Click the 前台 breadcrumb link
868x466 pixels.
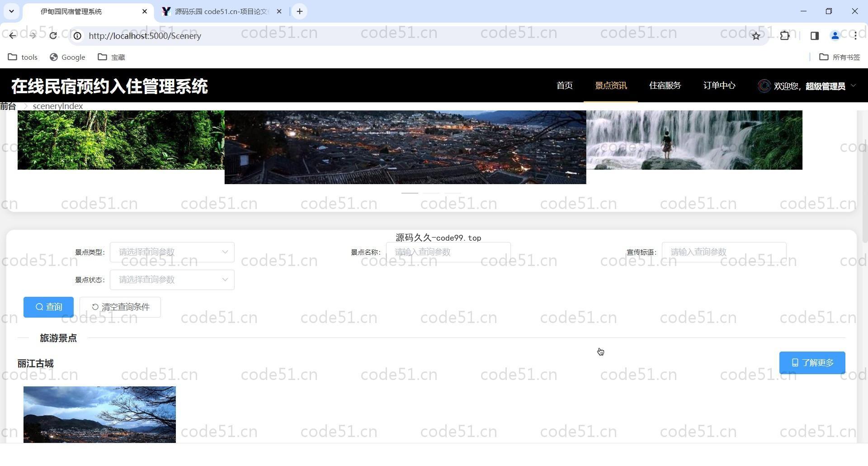tap(8, 106)
